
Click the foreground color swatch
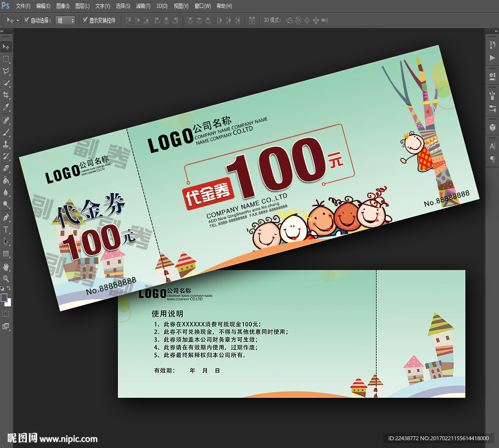[x=4, y=297]
